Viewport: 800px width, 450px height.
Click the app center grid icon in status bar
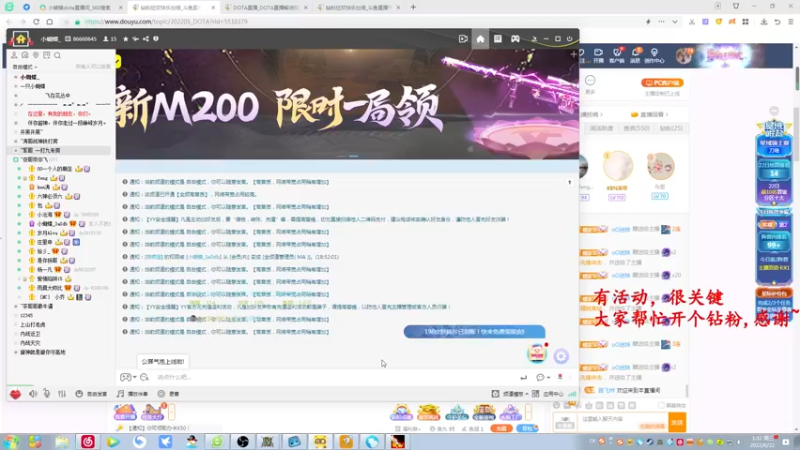pos(535,394)
